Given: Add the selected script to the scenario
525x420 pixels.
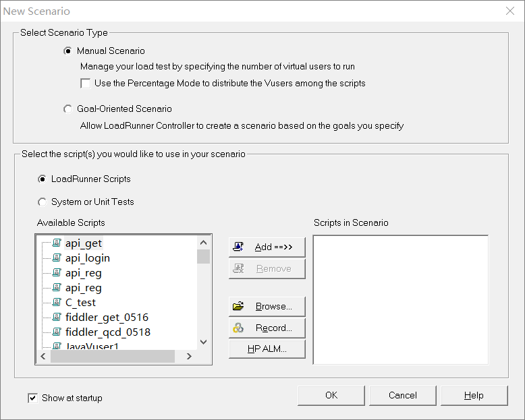Looking at the screenshot, I should pyautogui.click(x=267, y=247).
